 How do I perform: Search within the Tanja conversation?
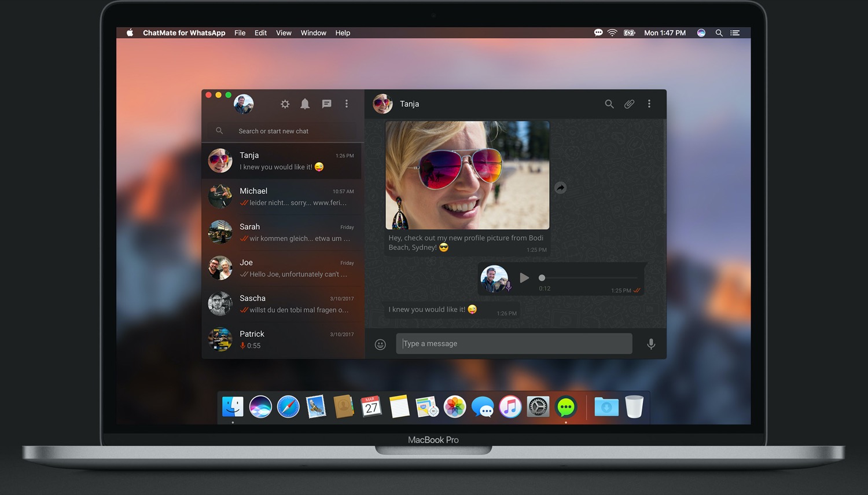pyautogui.click(x=609, y=104)
